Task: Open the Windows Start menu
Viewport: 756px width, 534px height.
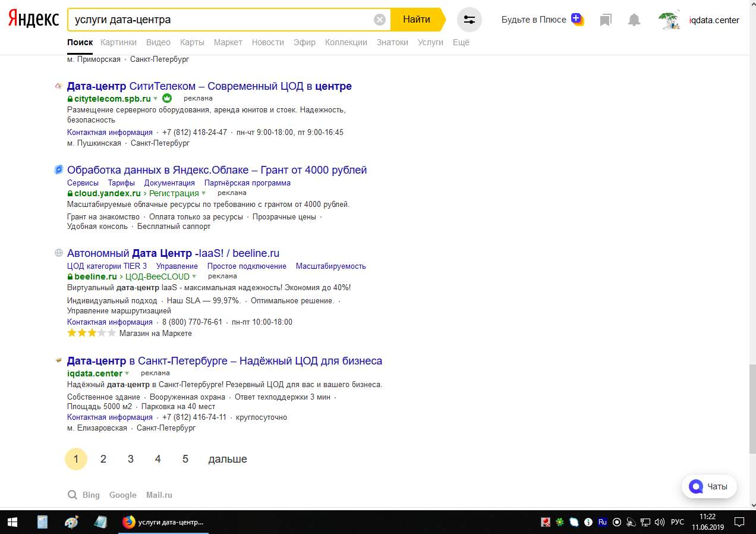Action: click(13, 522)
